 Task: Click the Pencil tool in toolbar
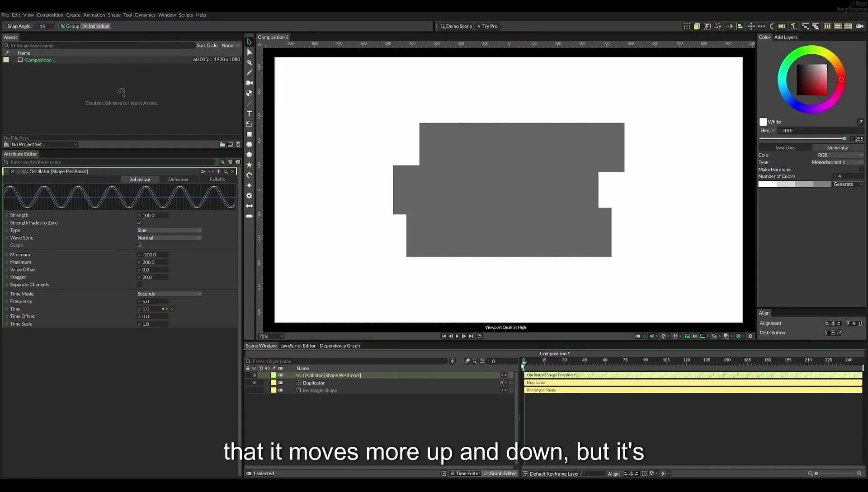pos(249,72)
